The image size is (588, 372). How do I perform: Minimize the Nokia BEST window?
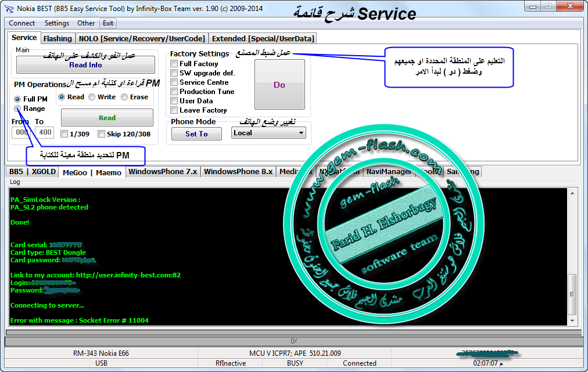[533, 6]
